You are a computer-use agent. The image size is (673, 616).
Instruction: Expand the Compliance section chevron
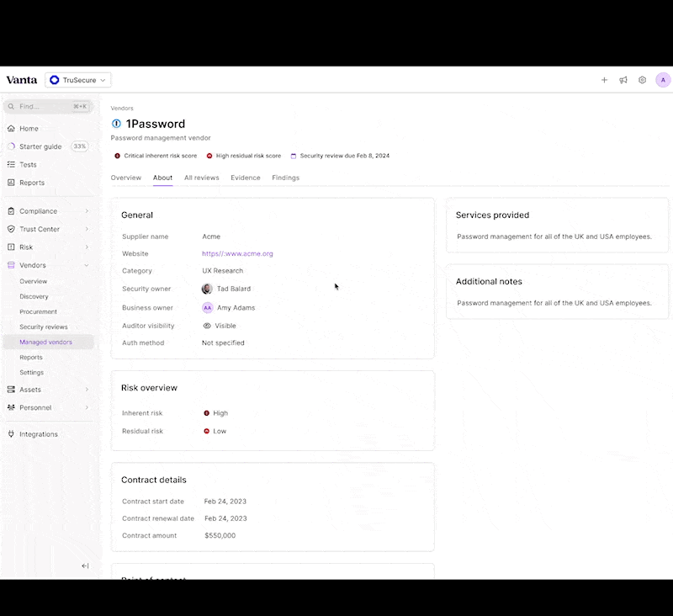[x=87, y=211]
